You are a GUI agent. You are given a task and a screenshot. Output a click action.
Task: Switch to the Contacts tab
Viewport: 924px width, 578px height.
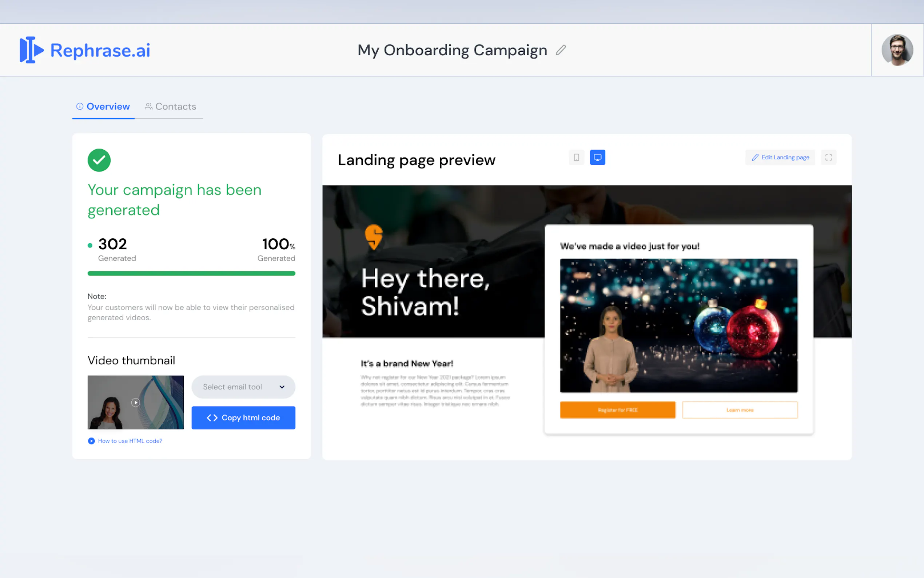point(170,107)
